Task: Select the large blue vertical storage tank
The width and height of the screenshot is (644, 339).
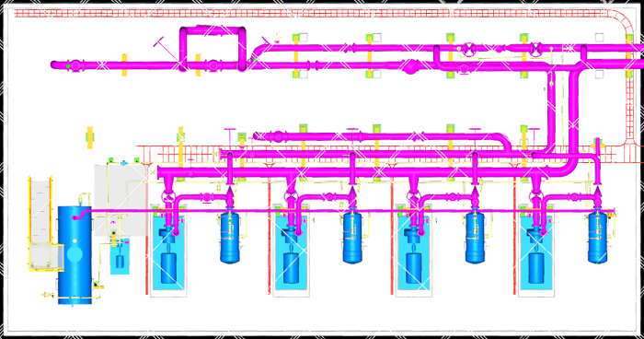Action: 75,255
